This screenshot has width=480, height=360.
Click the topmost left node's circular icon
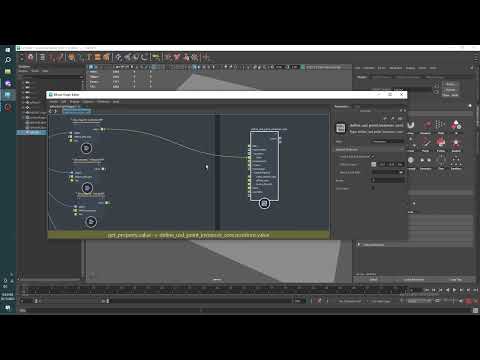point(87,148)
